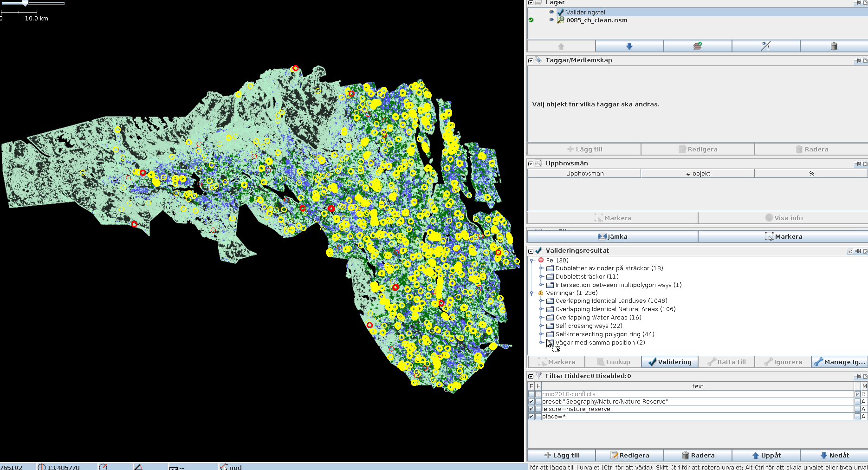Screen dimensions: 868x470
Task: Hide the Valideringsfel layer via eye icon
Action: pyautogui.click(x=551, y=12)
